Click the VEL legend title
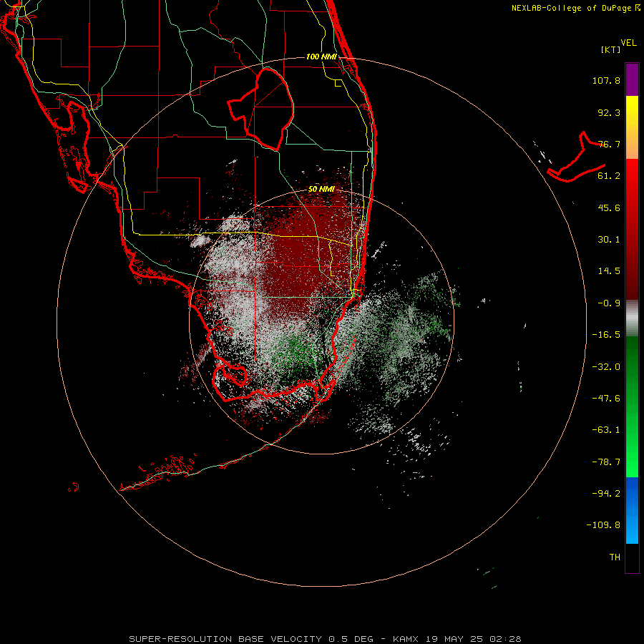 pos(629,43)
